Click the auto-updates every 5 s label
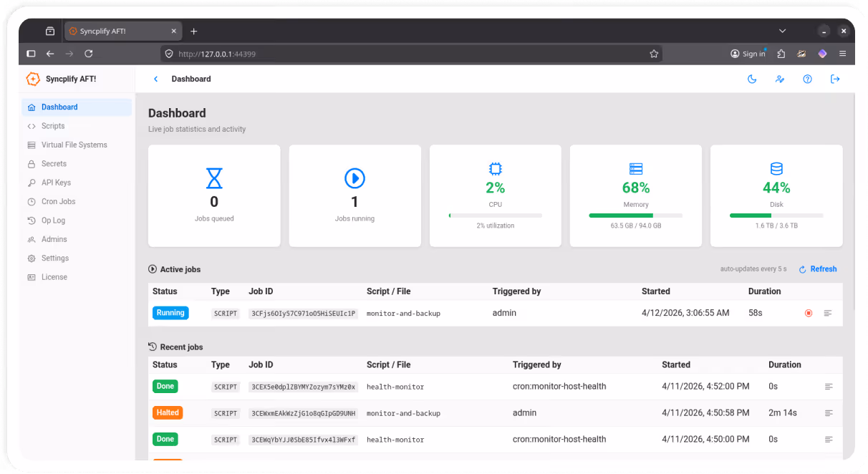 [753, 269]
